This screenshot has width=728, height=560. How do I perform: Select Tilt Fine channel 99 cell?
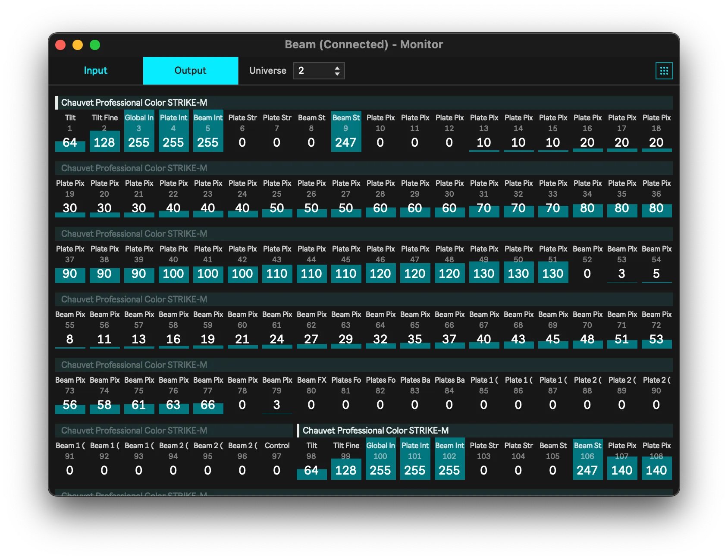pyautogui.click(x=346, y=459)
